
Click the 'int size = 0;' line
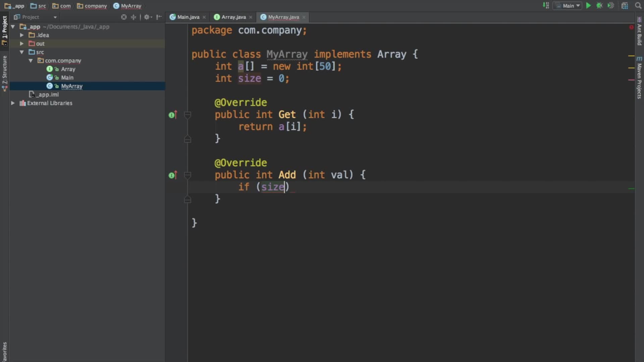pos(252,78)
